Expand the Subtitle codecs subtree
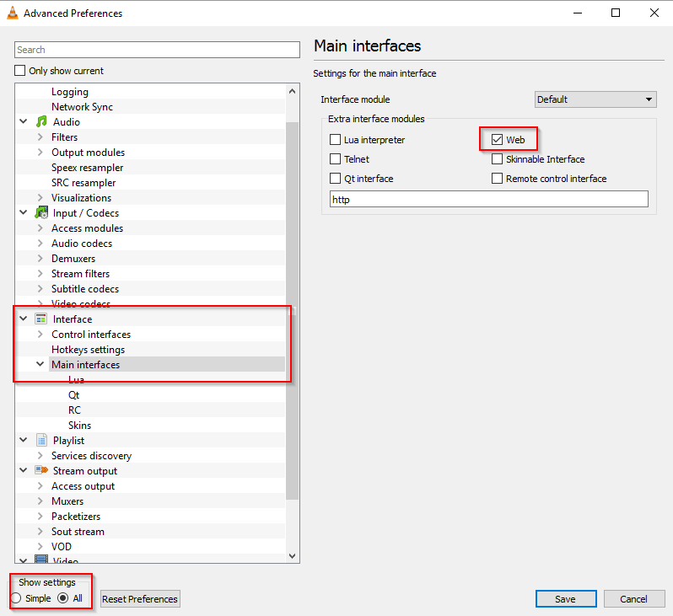The width and height of the screenshot is (673, 616). 40,288
